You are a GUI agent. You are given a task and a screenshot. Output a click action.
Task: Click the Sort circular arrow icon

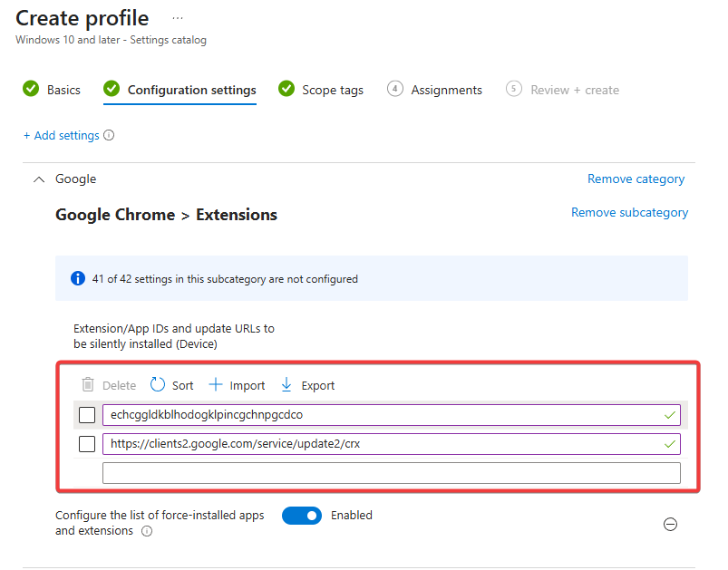(158, 384)
